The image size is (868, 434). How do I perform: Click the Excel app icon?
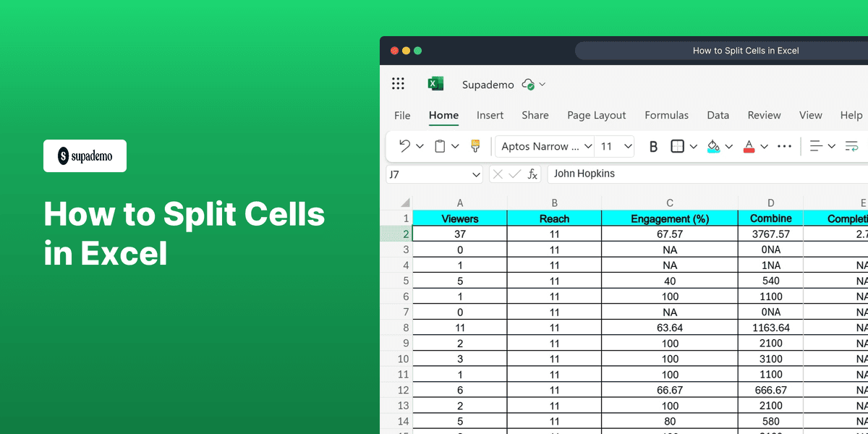[435, 83]
